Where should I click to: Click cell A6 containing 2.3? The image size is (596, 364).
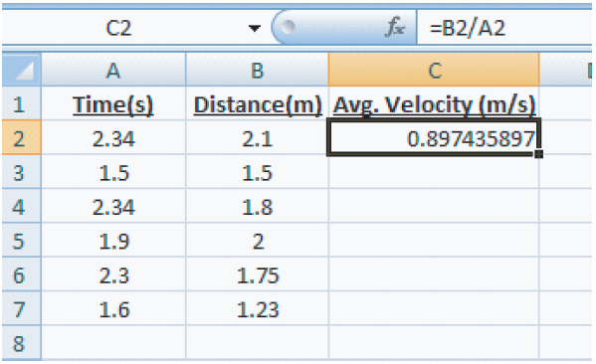point(113,274)
